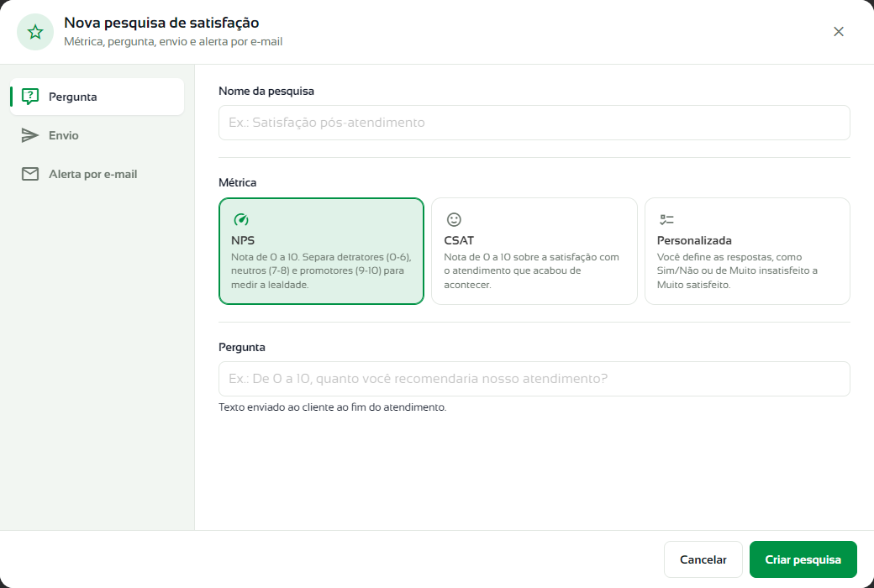Screen dimensions: 874x588
Task: Click the NPS gauge icon
Action: click(241, 219)
